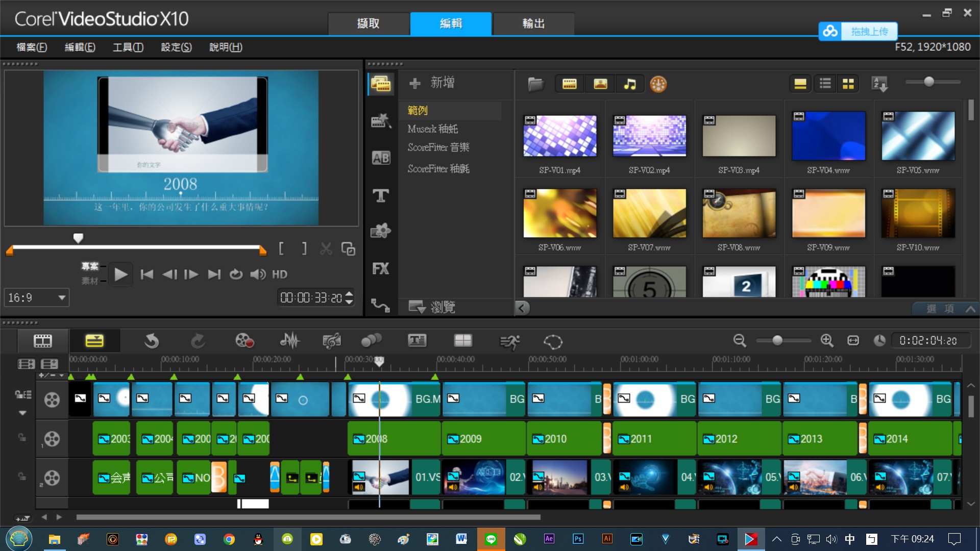Step to previous frame
This screenshot has height=551, width=980.
click(169, 274)
